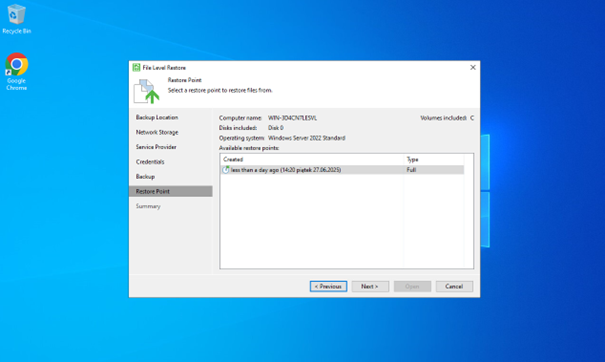The height and width of the screenshot is (362, 605).
Task: Go to the Backup step
Action: 145,177
